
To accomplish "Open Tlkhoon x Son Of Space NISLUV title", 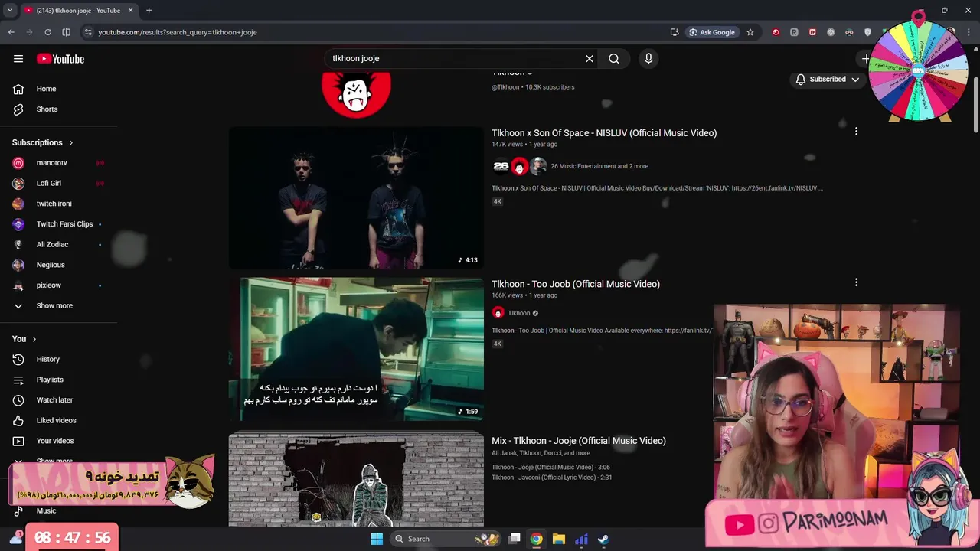I will coord(604,133).
